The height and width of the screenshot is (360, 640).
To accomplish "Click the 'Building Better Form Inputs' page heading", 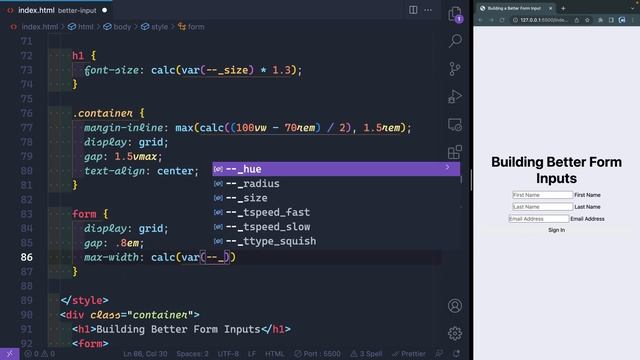I will (x=556, y=170).
